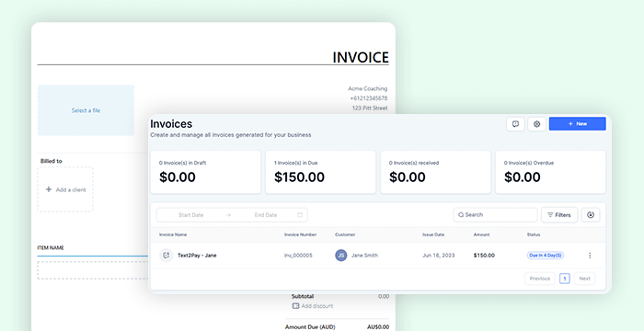Click the 'Amount' column header
The height and width of the screenshot is (331, 644).
tap(481, 234)
